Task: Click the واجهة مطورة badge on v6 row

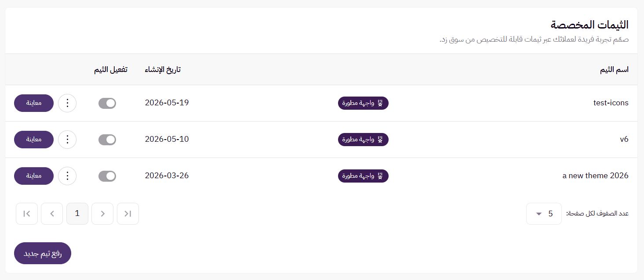Action: point(364,140)
